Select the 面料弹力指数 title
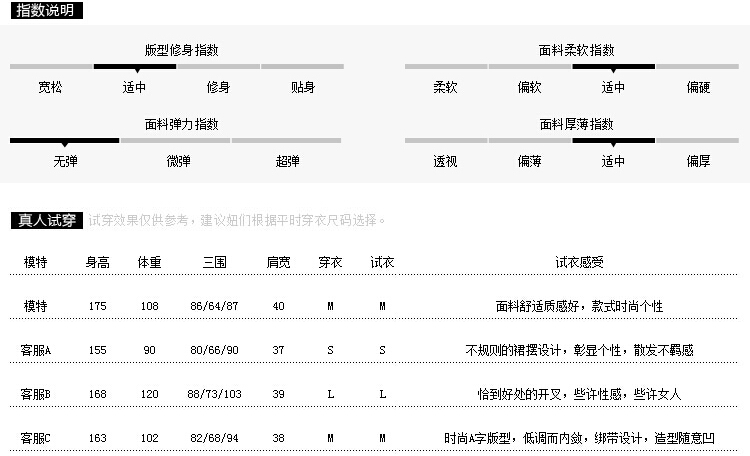Image resolution: width=750 pixels, height=456 pixels. pyautogui.click(x=181, y=124)
